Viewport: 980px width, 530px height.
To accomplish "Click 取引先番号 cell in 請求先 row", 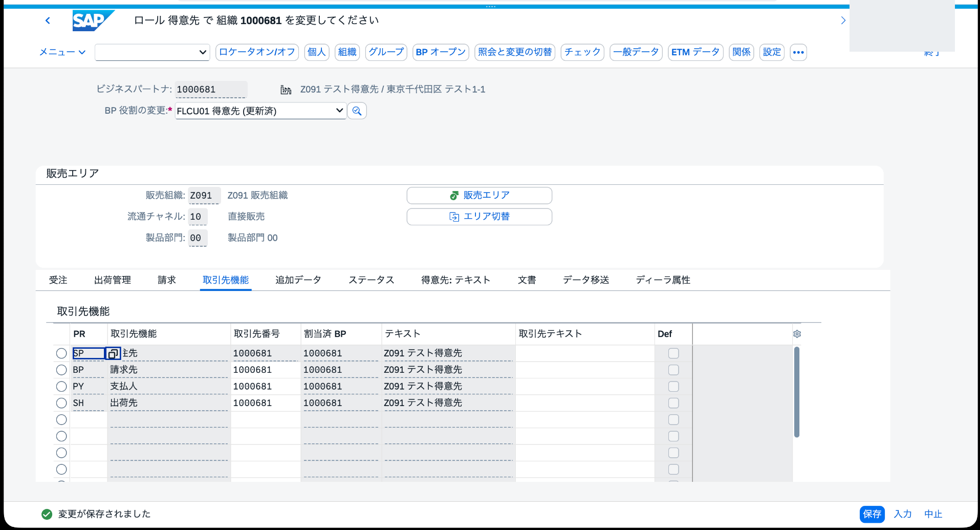I will 265,370.
